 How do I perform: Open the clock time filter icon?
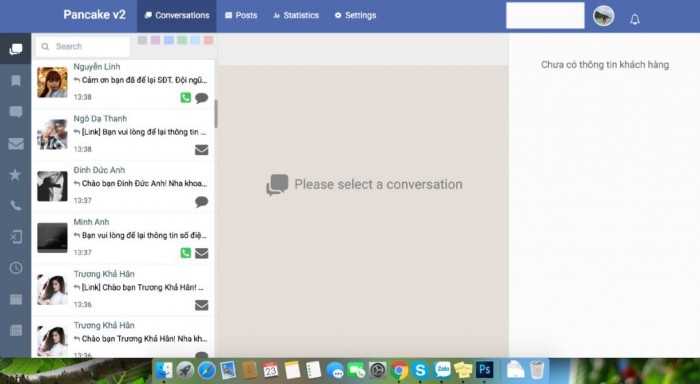point(16,268)
